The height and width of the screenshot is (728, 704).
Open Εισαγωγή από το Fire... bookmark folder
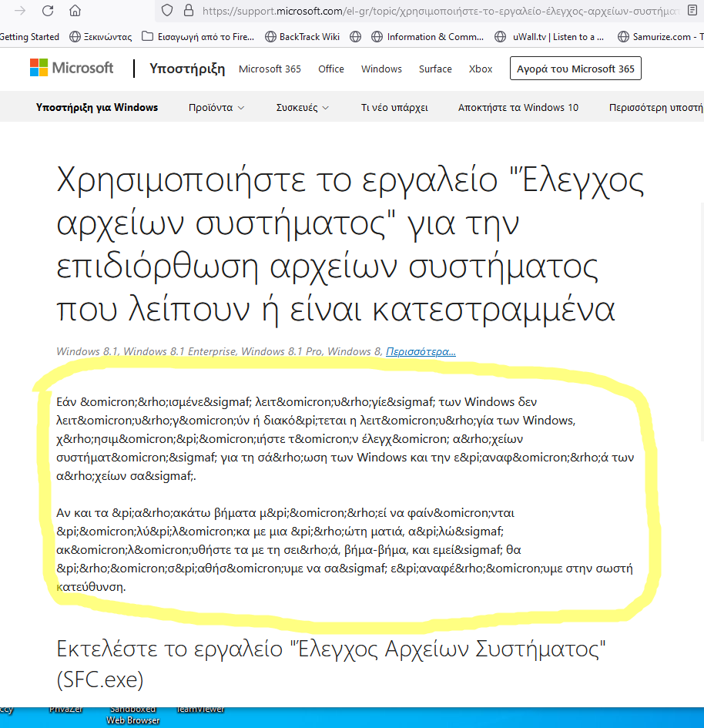(x=198, y=37)
